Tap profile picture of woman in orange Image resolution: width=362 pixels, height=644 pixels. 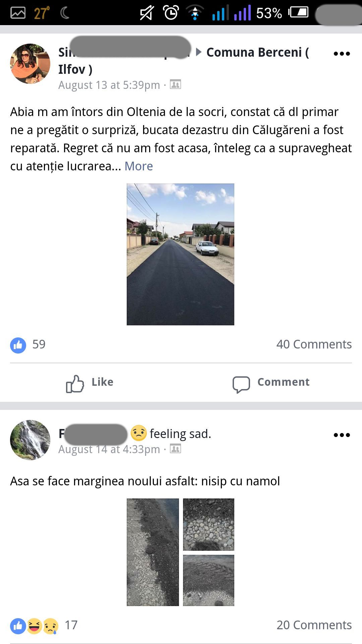(30, 63)
